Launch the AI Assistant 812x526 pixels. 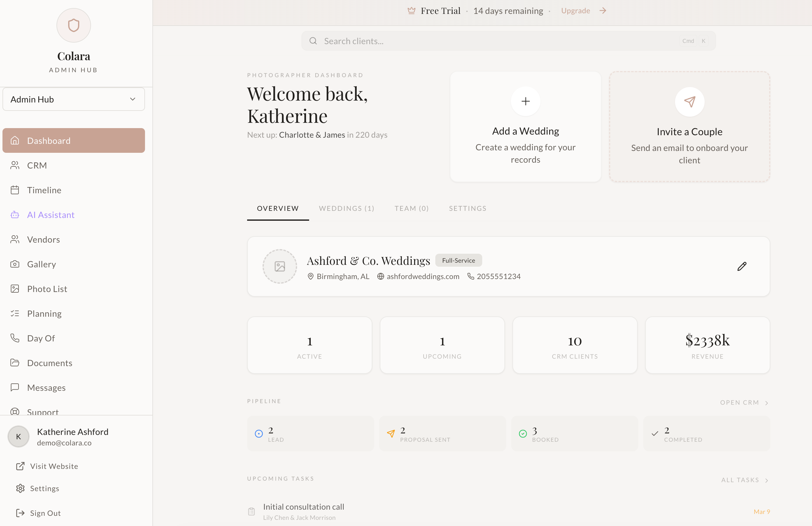(x=74, y=215)
